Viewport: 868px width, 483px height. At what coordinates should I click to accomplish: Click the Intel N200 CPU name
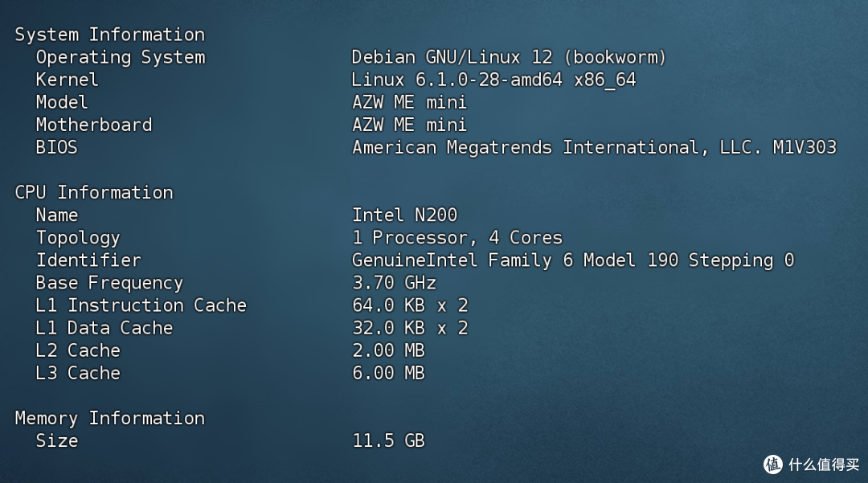pyautogui.click(x=404, y=215)
